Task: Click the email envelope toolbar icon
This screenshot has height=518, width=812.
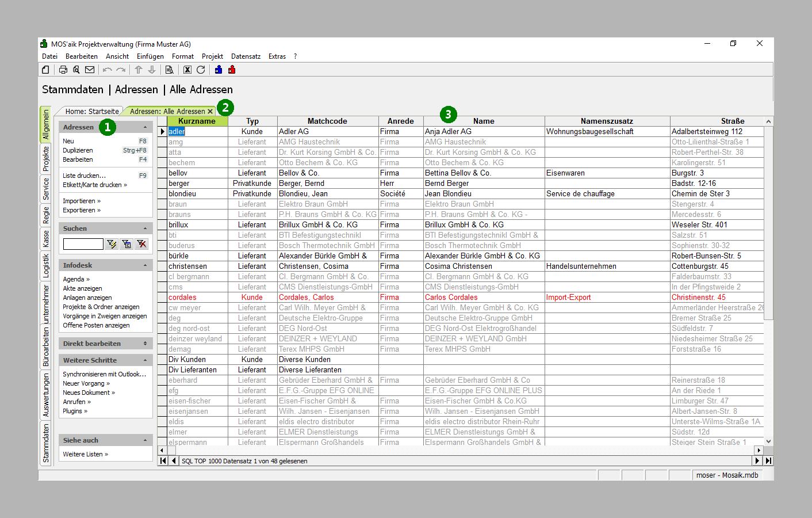Action: click(x=90, y=70)
